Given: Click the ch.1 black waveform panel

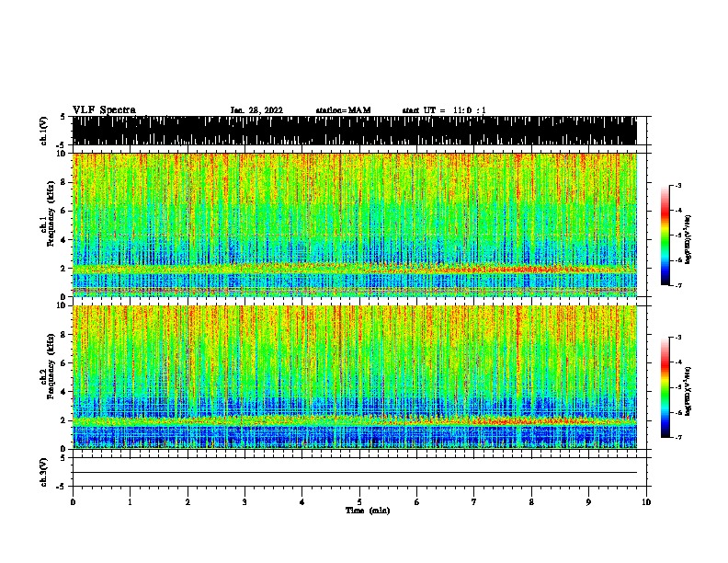Looking at the screenshot, I should (x=354, y=131).
